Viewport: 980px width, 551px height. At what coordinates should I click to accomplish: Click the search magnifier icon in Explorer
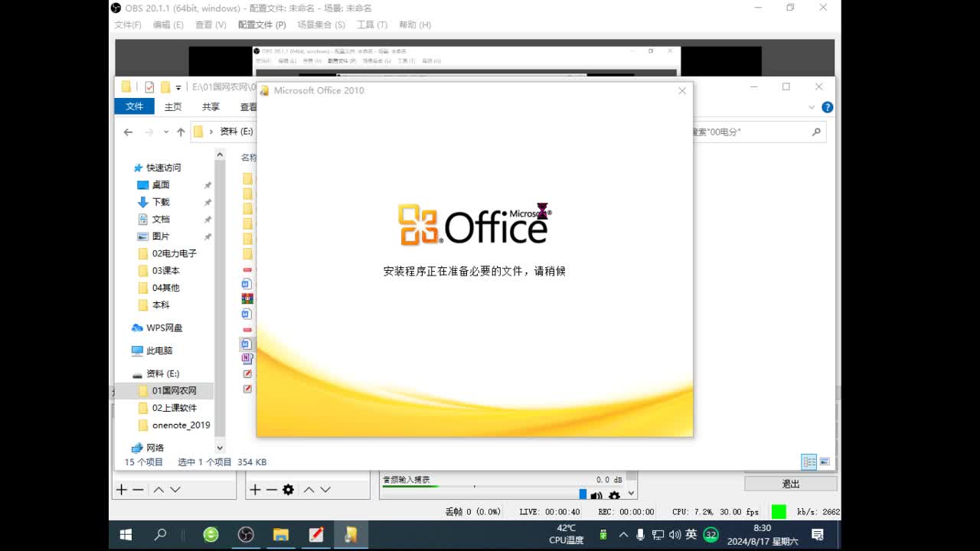pyautogui.click(x=816, y=132)
